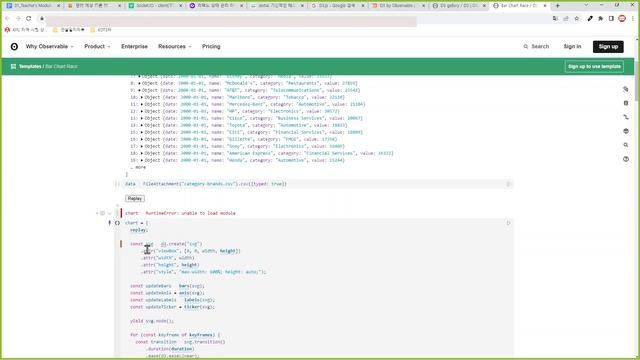Open the search magnifier in the right sidebar

[x=626, y=145]
